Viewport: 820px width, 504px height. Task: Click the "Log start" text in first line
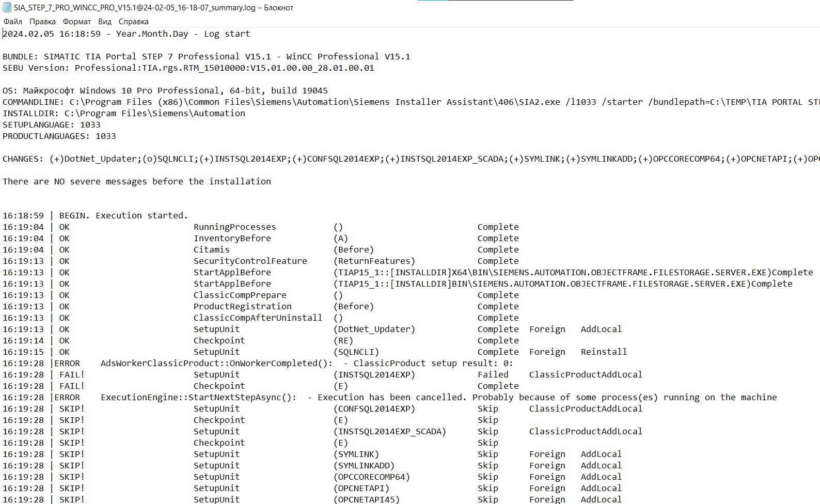coord(227,34)
